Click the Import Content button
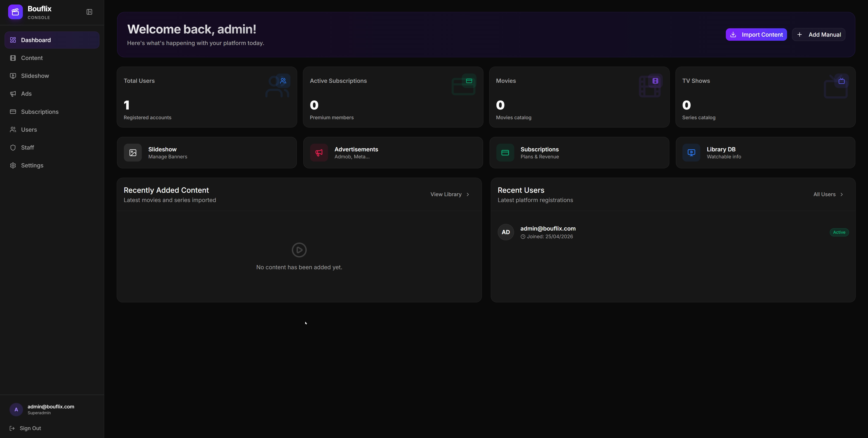 (x=756, y=35)
